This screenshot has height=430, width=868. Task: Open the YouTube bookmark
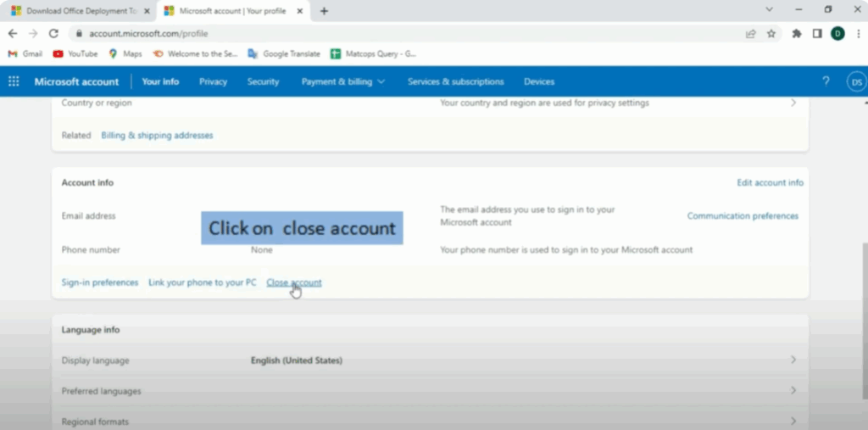click(75, 53)
